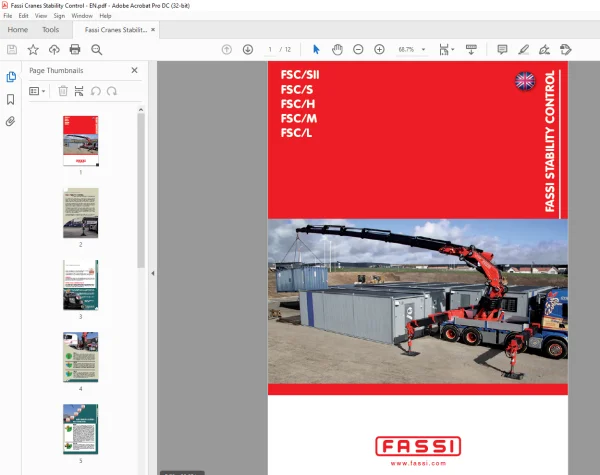This screenshot has height=475, width=600.
Task: Open the Attachments paperclip panel icon
Action: pos(10,122)
